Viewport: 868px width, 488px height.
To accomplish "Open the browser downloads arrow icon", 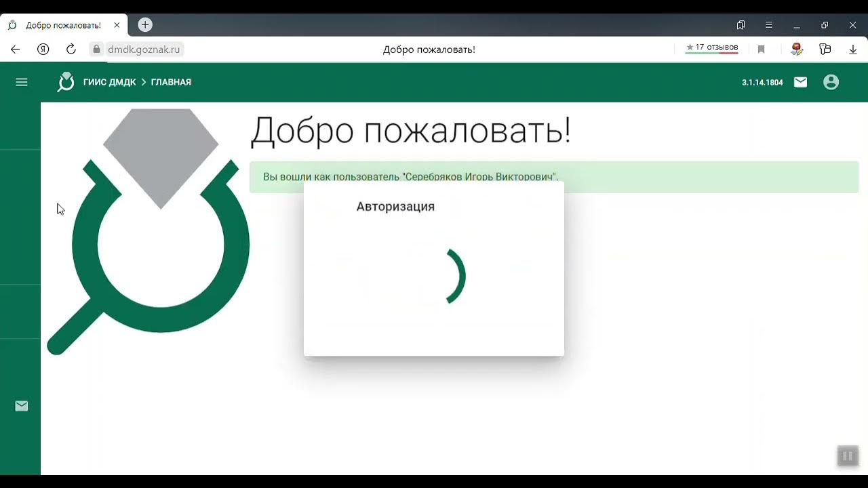I will coord(853,49).
